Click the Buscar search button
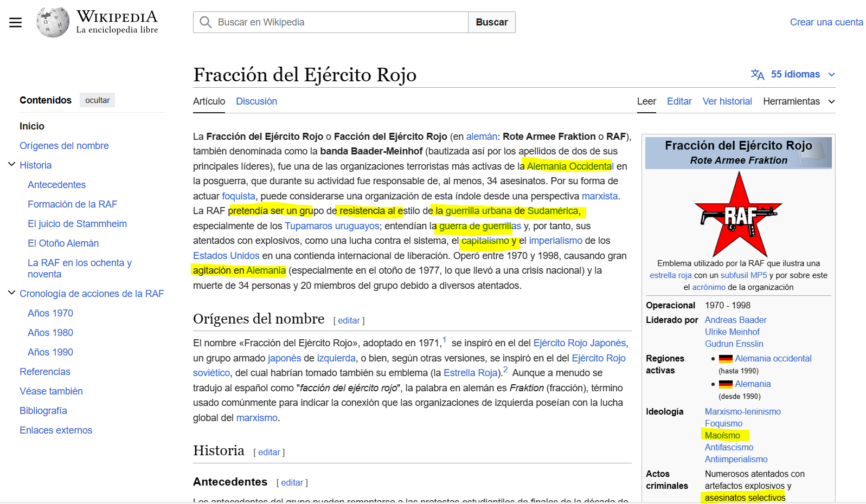The image size is (866, 504). point(492,22)
